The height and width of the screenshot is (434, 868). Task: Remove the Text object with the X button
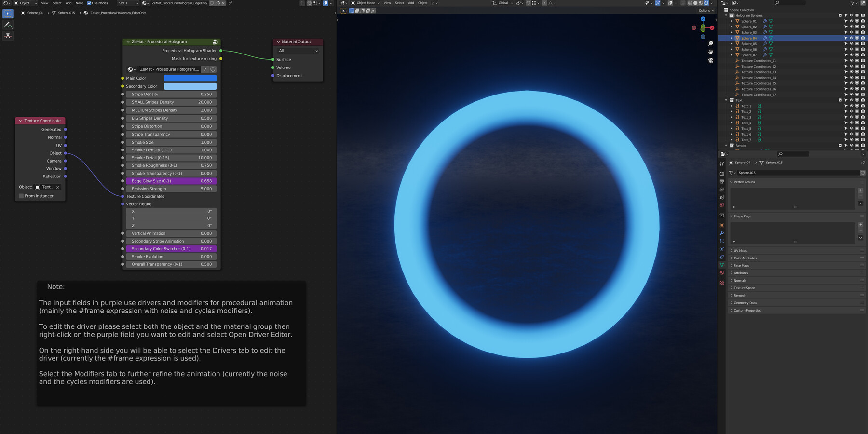point(57,187)
